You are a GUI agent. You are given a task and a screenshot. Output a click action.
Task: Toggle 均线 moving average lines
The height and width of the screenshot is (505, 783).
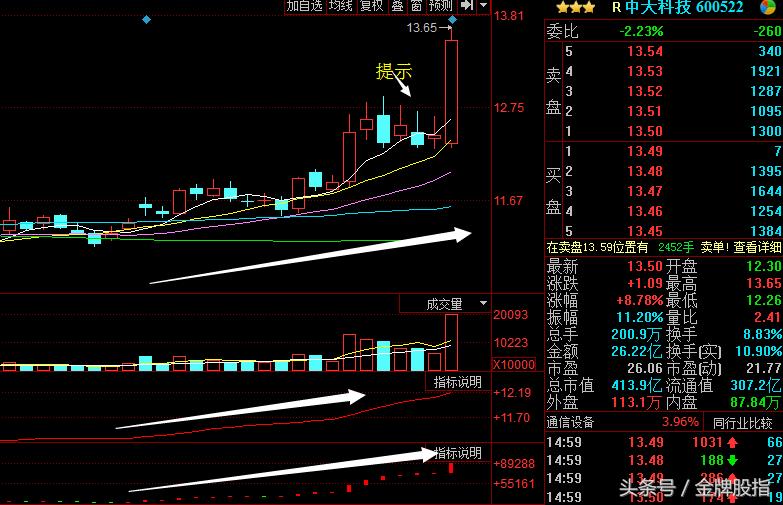coord(340,6)
